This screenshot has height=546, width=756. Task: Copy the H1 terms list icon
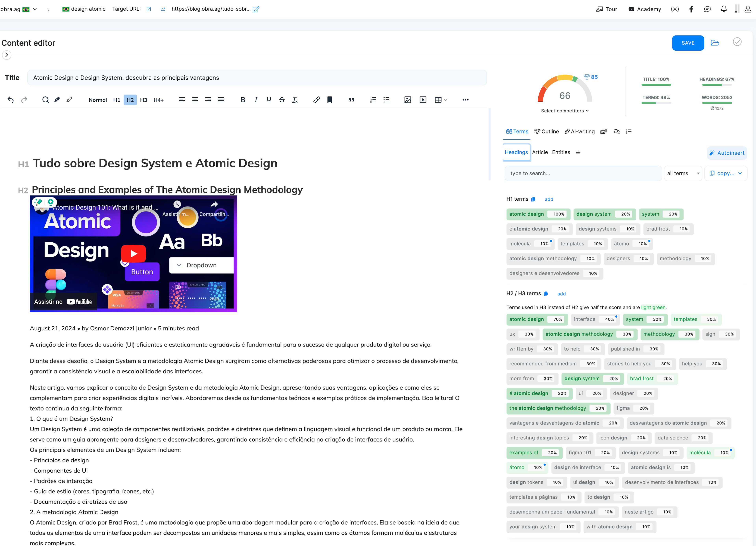(x=533, y=199)
